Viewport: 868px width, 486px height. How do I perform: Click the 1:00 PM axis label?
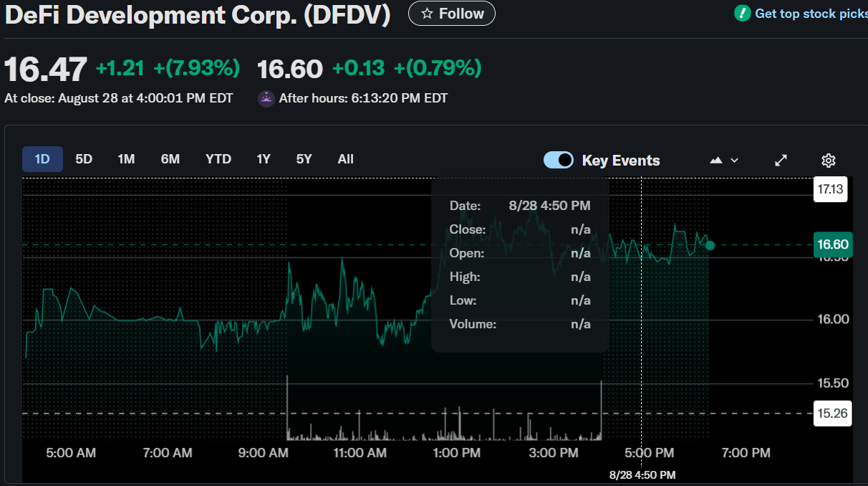click(457, 453)
